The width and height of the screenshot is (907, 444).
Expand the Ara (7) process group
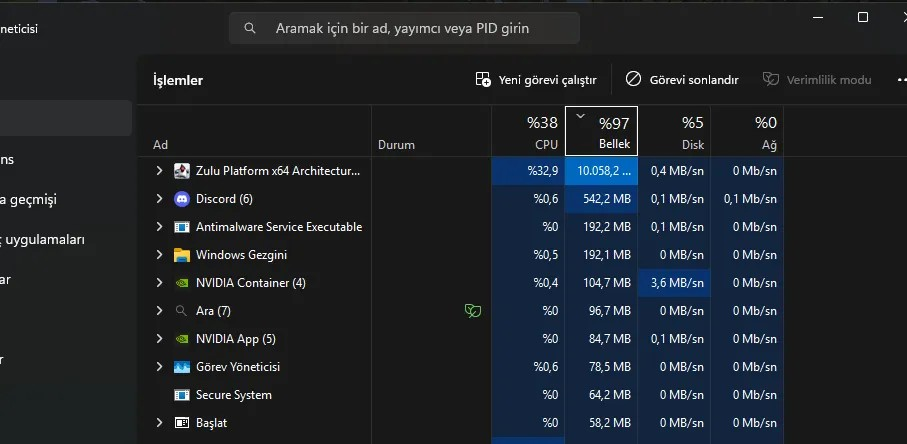160,310
